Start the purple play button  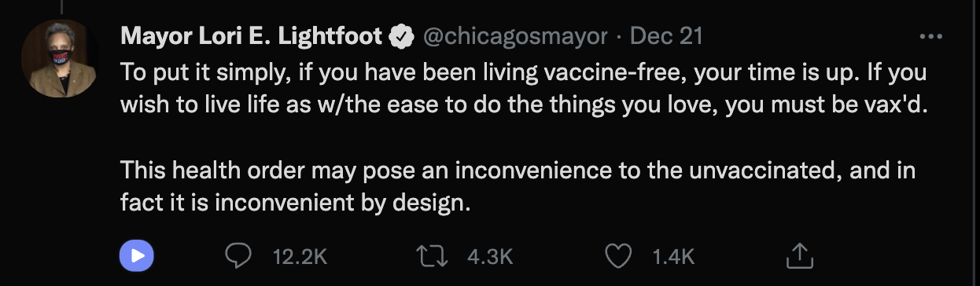(136, 255)
